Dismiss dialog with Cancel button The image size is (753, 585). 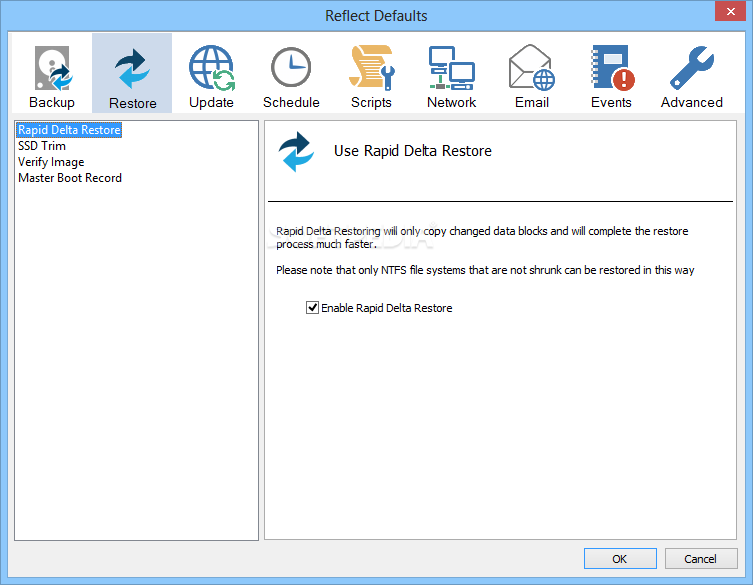click(x=701, y=559)
